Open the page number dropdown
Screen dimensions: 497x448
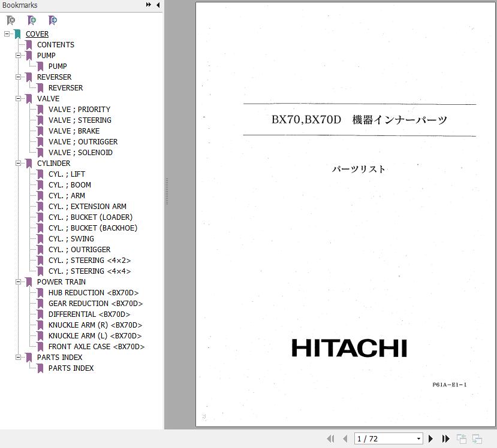(x=418, y=439)
